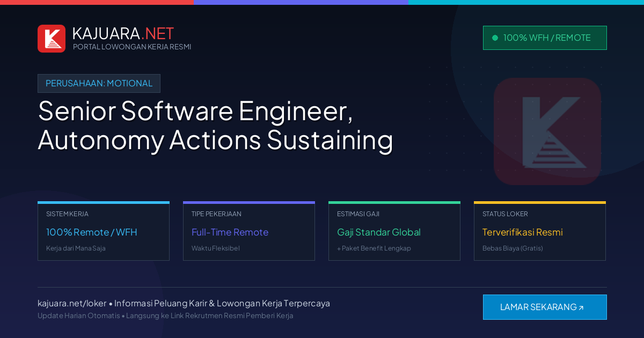Click the arrow icon in Lamar Sekarang button

point(581,308)
